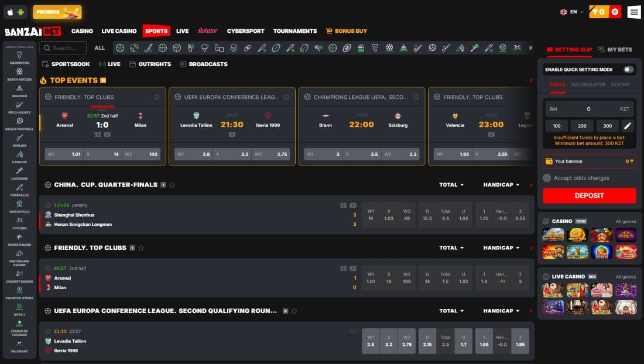Click the tennis ball icon in the filter bar
Viewport: 644px width, 364px height.
(x=134, y=48)
